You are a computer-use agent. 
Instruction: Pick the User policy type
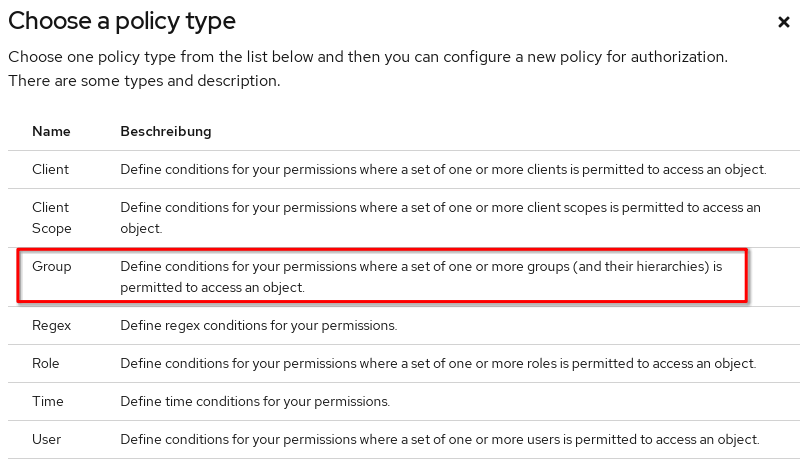click(47, 439)
